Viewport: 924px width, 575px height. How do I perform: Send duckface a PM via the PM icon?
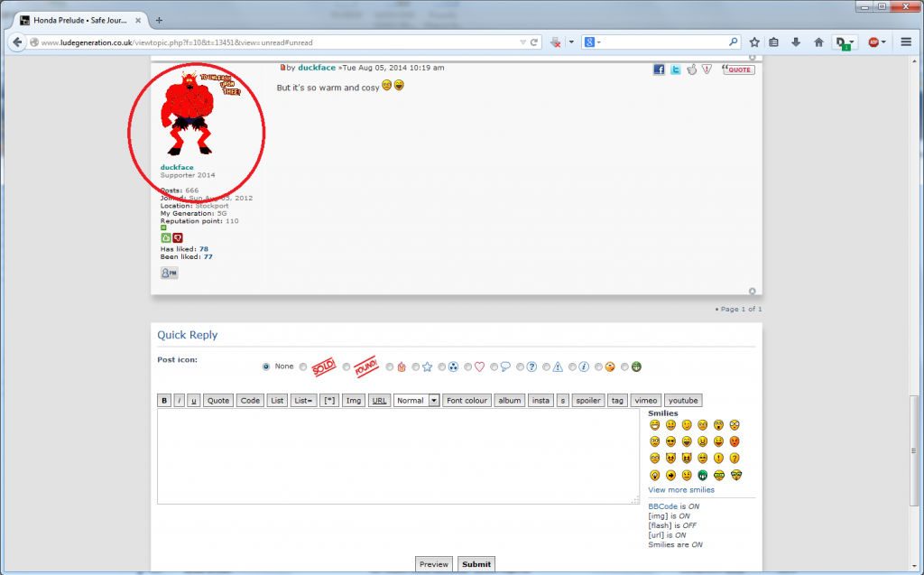(169, 273)
